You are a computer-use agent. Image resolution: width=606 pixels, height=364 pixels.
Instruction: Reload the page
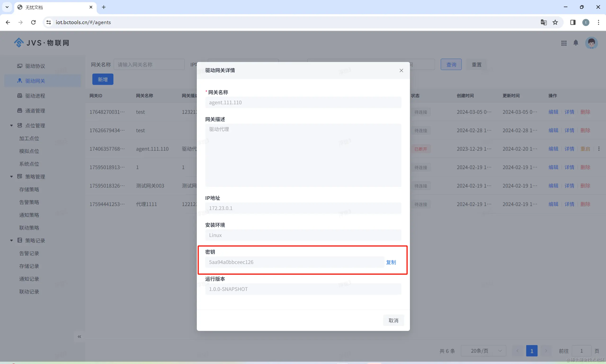33,22
